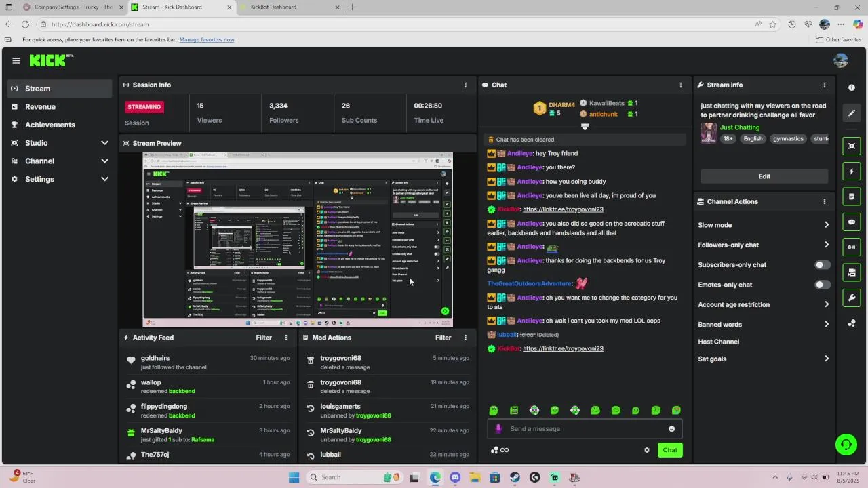
Task: Click goldhairs in Activity Feed
Action: (155, 359)
